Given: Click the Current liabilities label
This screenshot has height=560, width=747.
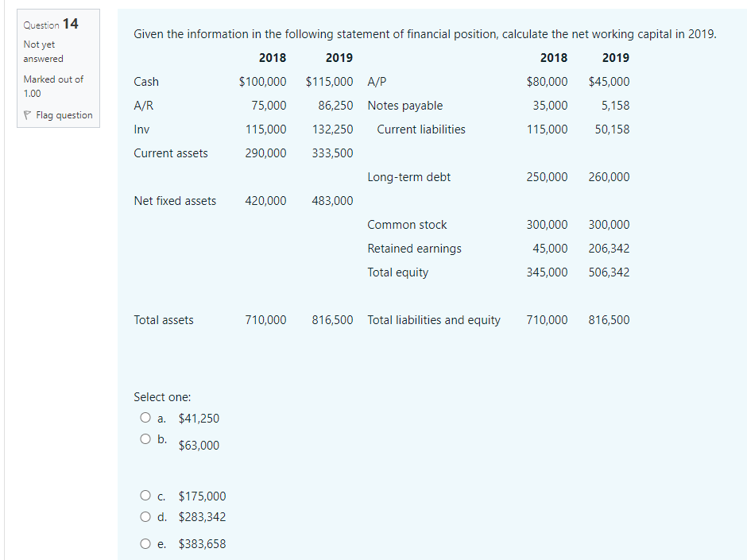Looking at the screenshot, I should (421, 129).
